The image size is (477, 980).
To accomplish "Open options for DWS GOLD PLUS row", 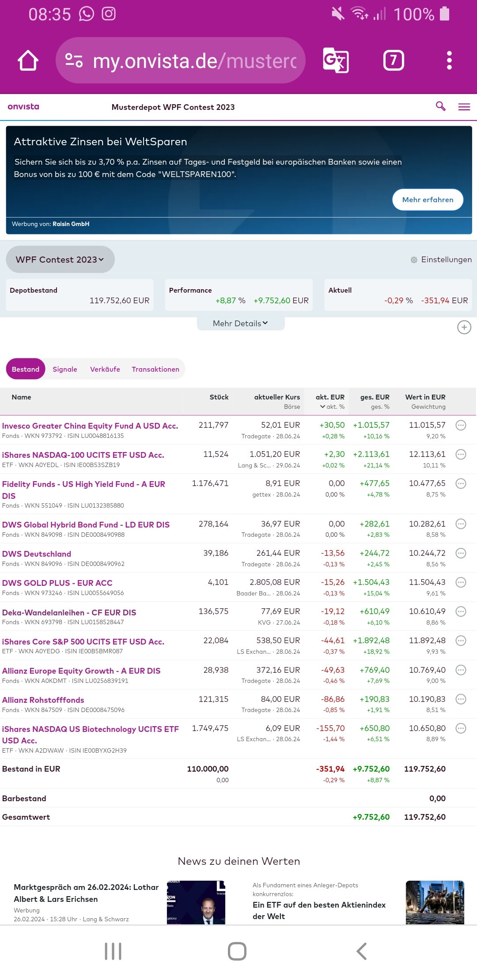I will point(461,583).
